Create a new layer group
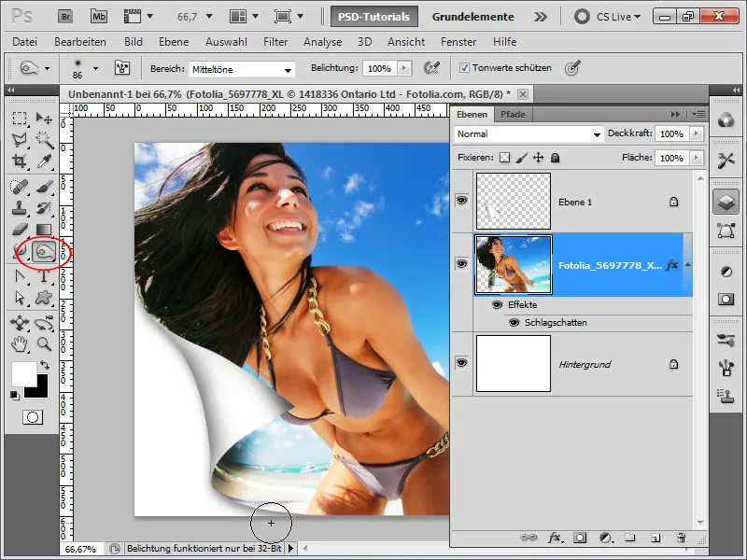The image size is (747, 560). (630, 538)
